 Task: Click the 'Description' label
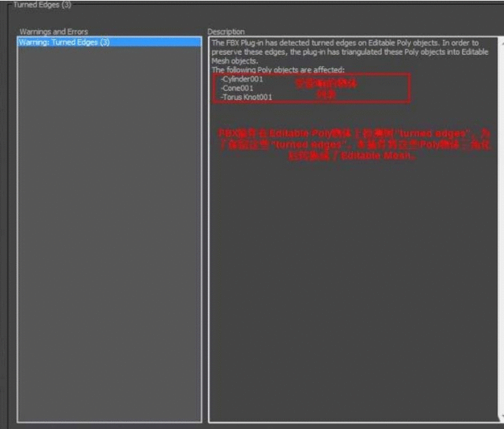click(226, 31)
